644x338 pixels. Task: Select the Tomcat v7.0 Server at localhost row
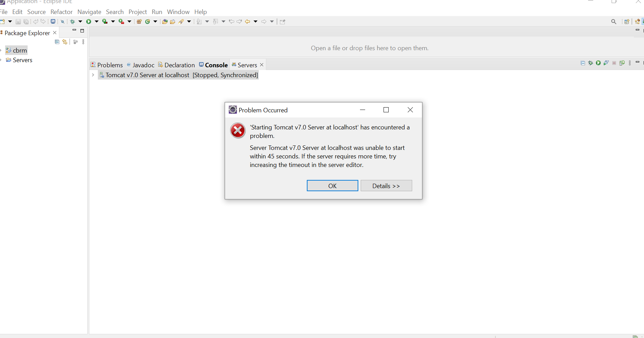(x=178, y=75)
